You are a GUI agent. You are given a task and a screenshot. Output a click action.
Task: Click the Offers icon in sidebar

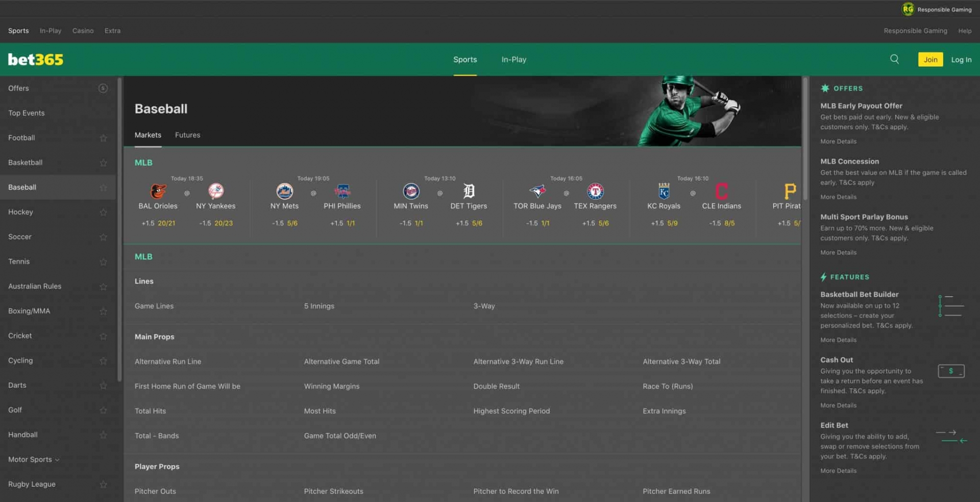103,88
